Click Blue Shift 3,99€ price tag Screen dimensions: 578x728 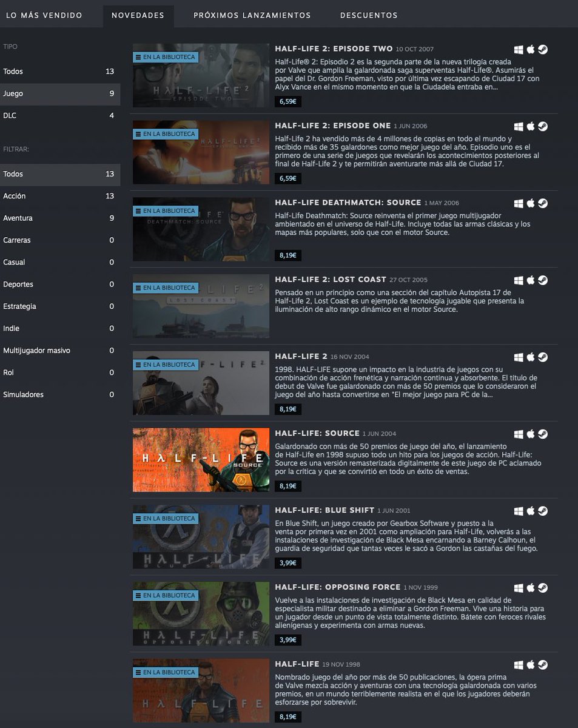(288, 563)
